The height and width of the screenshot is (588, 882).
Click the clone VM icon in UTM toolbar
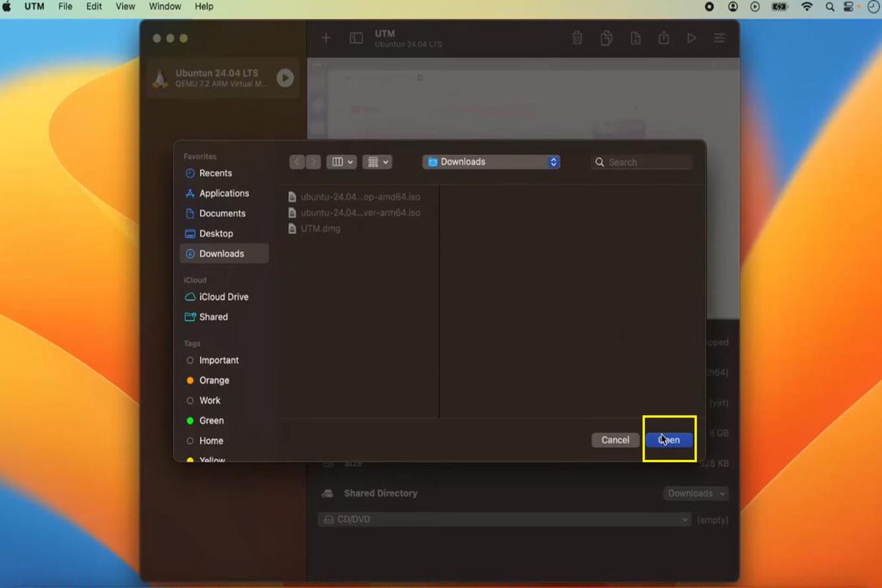pyautogui.click(x=606, y=38)
